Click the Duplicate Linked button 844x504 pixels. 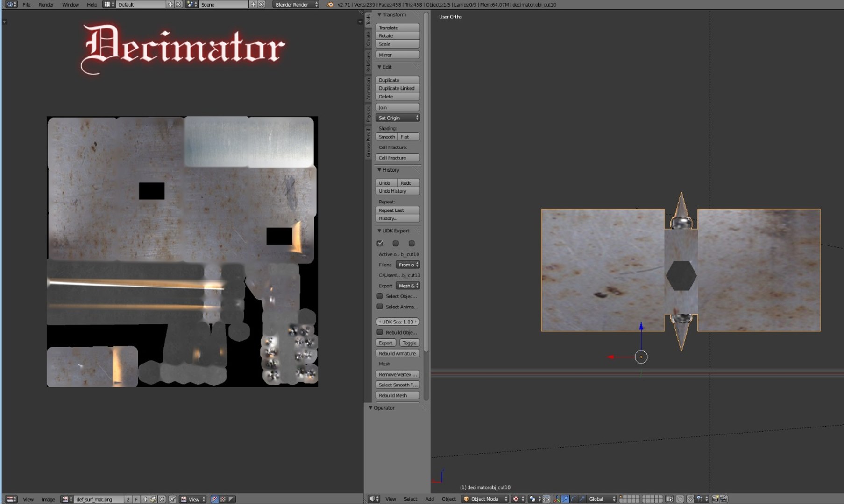[397, 88]
